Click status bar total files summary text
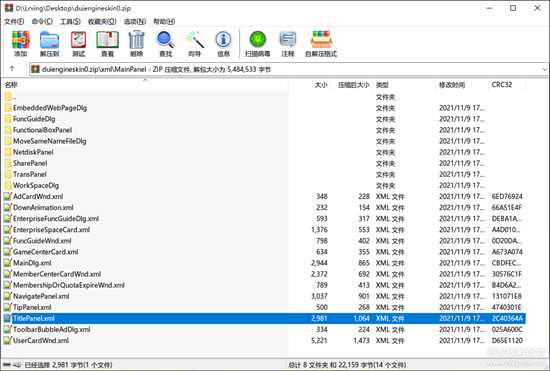This screenshot has width=550, height=371. pyautogui.click(x=347, y=365)
